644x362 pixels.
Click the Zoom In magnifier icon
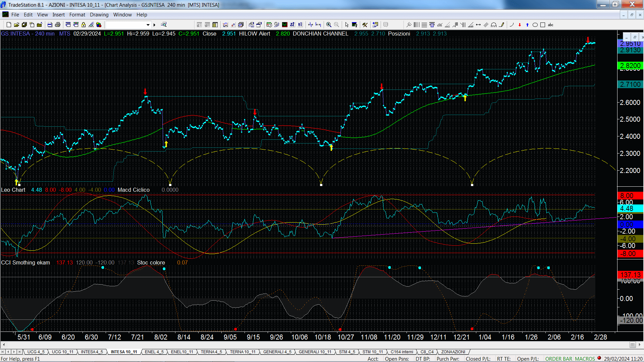coord(329,25)
